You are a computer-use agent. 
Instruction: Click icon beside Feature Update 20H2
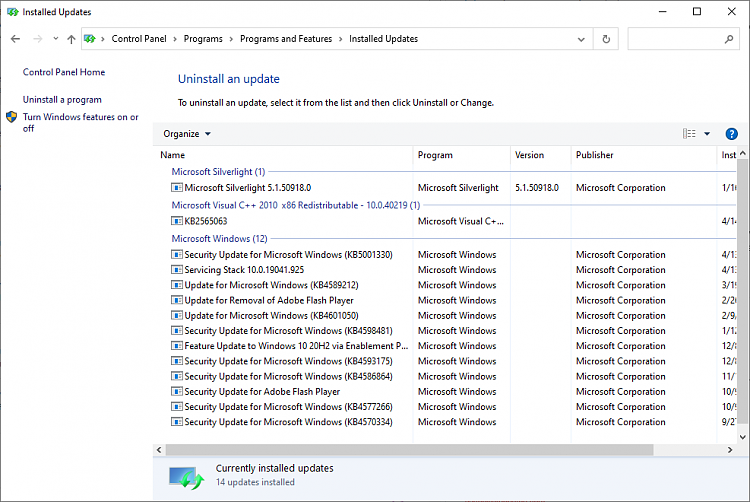tap(176, 346)
